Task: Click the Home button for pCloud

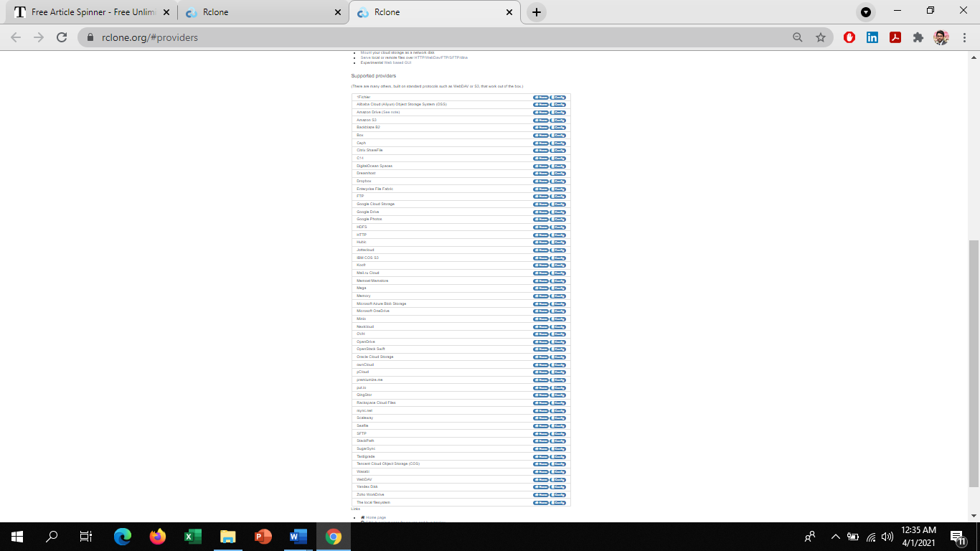Action: click(x=541, y=372)
